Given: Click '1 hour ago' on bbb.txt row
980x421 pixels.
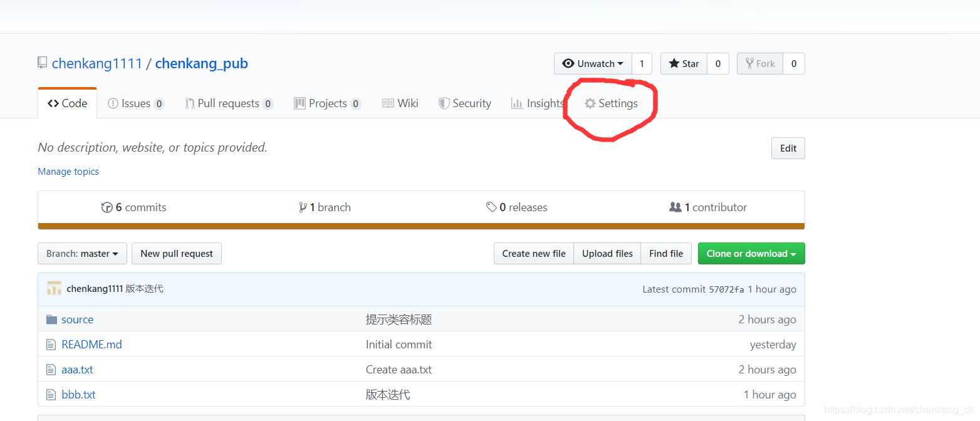Looking at the screenshot, I should pyautogui.click(x=770, y=395).
